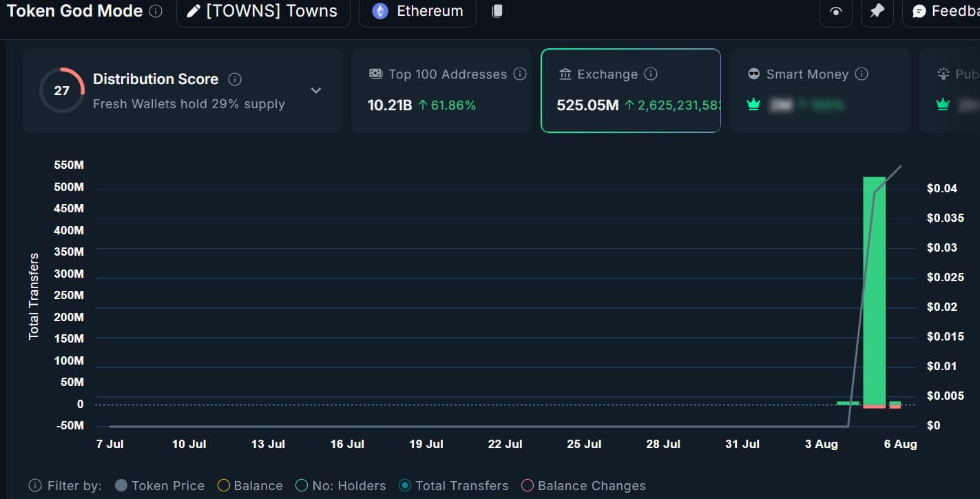Click the Smart Money info icon
This screenshot has height=499, width=980.
click(862, 74)
